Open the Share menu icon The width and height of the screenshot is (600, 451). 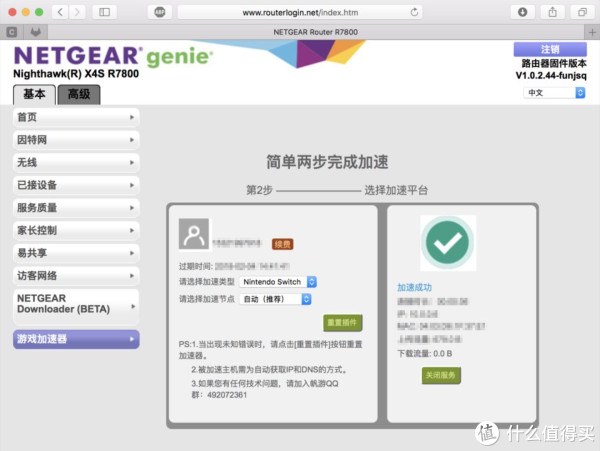(x=552, y=12)
